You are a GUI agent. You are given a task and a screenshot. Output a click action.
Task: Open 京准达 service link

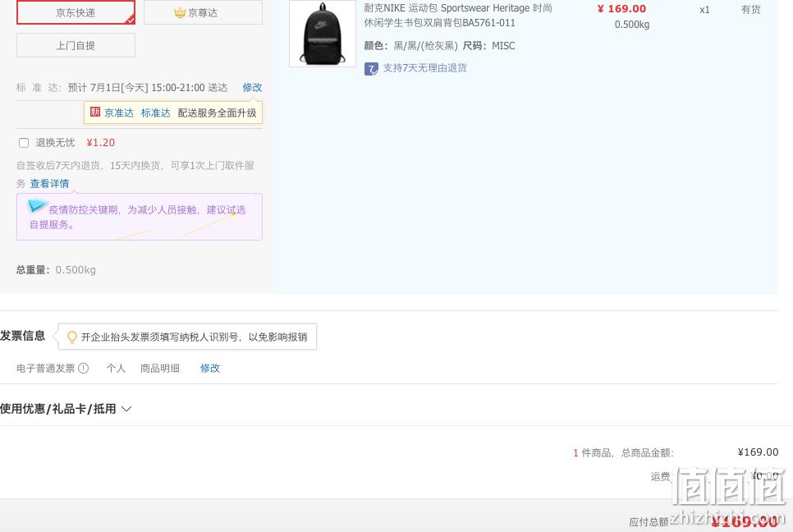[119, 112]
